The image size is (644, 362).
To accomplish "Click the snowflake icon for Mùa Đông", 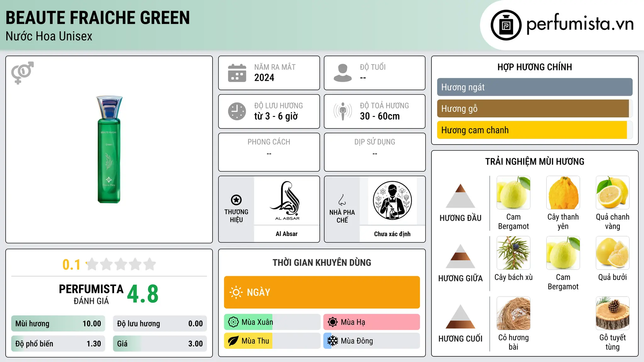I will tap(333, 341).
